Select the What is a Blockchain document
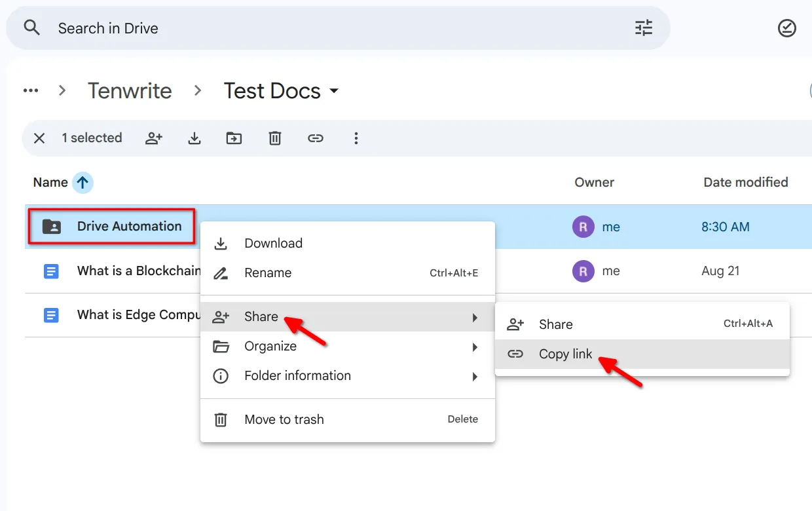812x511 pixels. pos(138,271)
